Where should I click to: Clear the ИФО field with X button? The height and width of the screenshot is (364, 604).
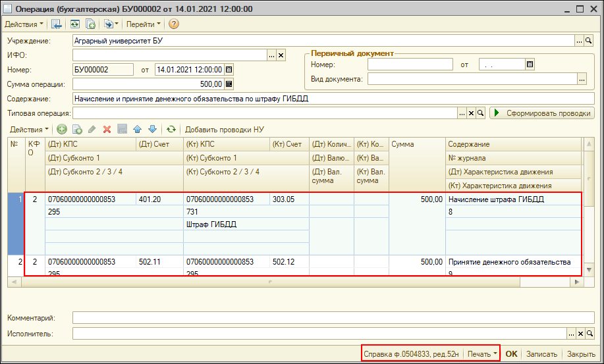click(x=281, y=55)
